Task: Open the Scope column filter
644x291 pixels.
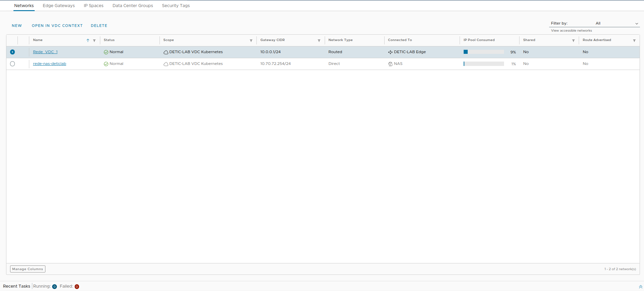Action: tap(251, 41)
